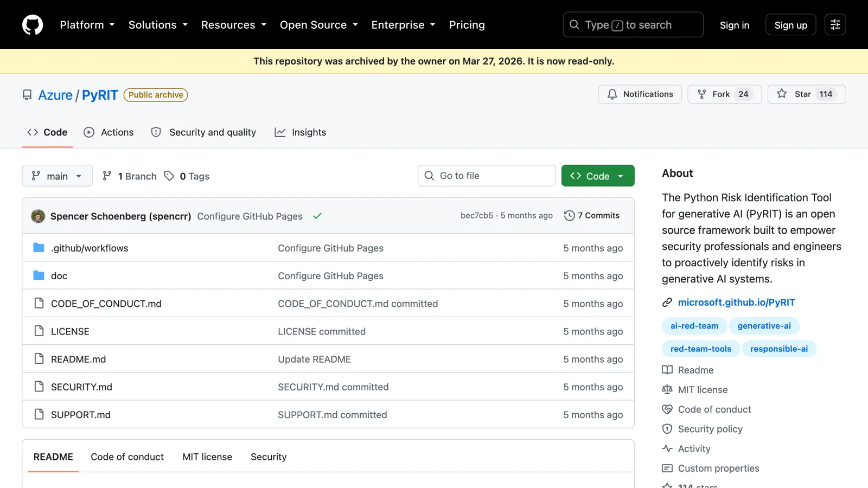The height and width of the screenshot is (488, 868).
Task: Click the green commit status checkmark
Action: [317, 216]
